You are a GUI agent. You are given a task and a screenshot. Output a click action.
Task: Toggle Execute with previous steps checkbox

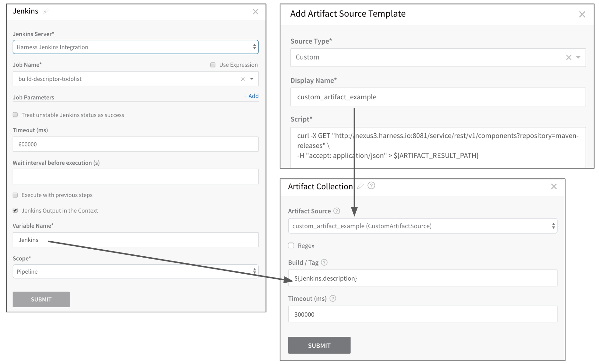point(15,195)
